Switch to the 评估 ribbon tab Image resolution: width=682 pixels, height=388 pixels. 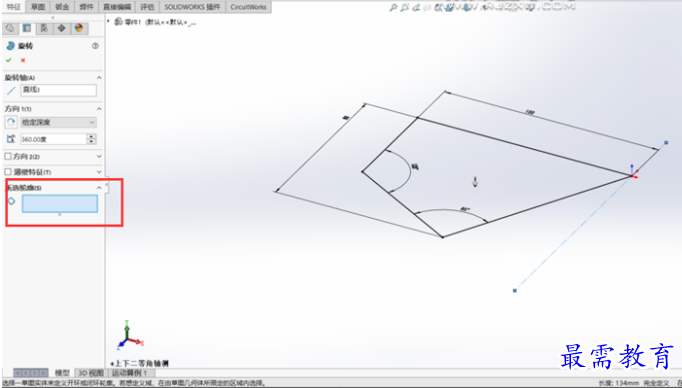coord(147,7)
